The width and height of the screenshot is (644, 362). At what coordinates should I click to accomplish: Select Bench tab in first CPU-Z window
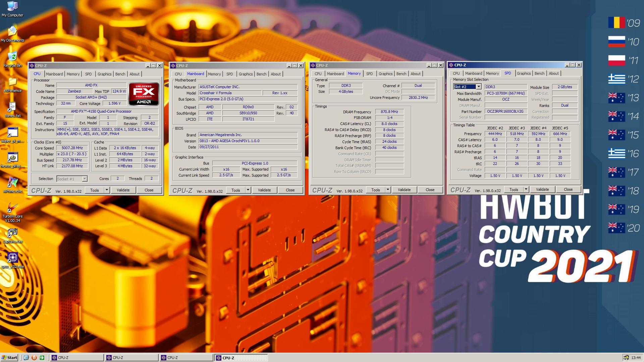(120, 74)
